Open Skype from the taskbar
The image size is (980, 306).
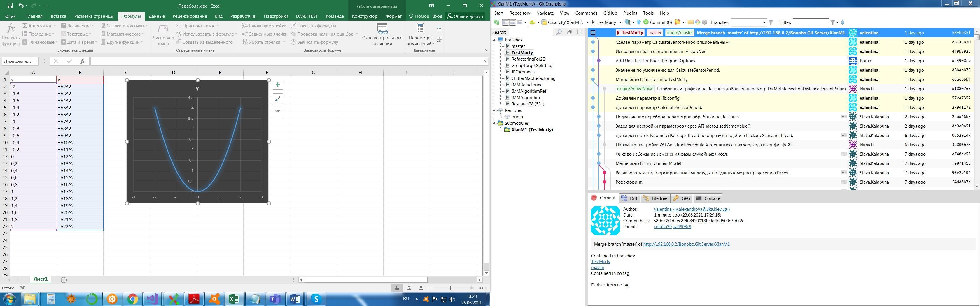click(x=316, y=299)
